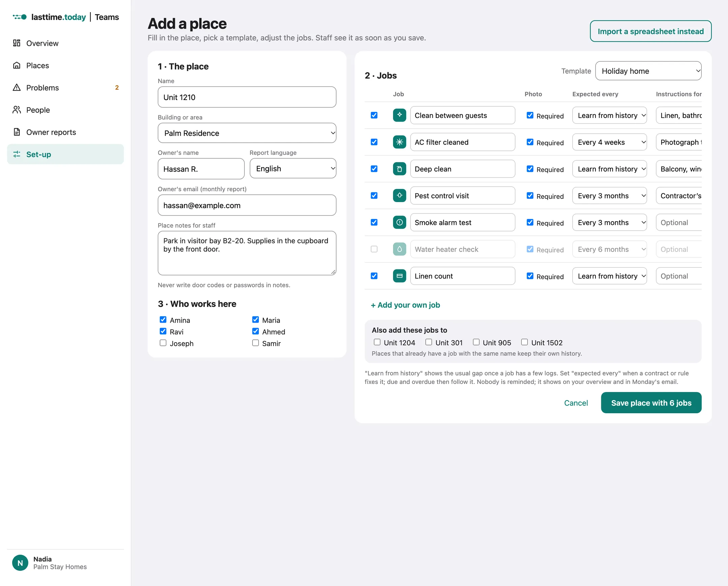Check Joseph under Who works here
Image resolution: width=728 pixels, height=586 pixels.
(x=163, y=343)
